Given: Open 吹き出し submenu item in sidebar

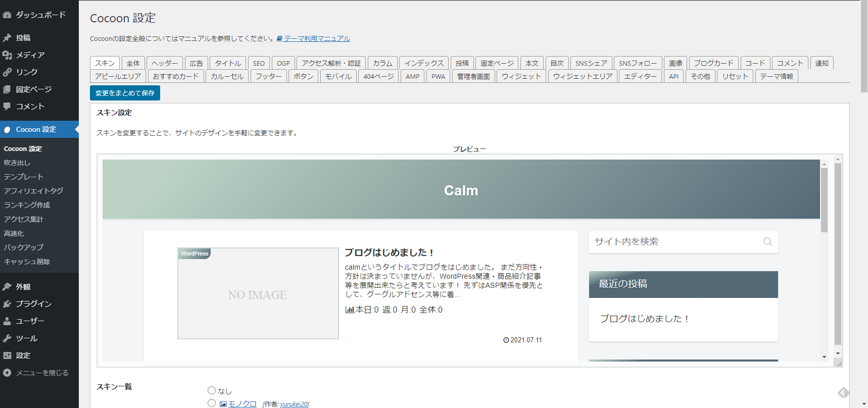Looking at the screenshot, I should click(x=17, y=163).
